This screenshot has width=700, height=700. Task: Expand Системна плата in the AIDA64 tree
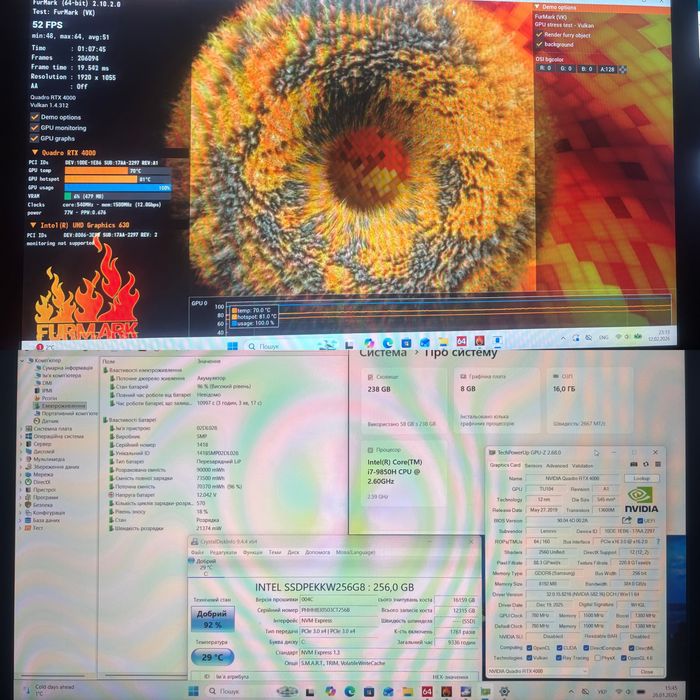point(21,429)
